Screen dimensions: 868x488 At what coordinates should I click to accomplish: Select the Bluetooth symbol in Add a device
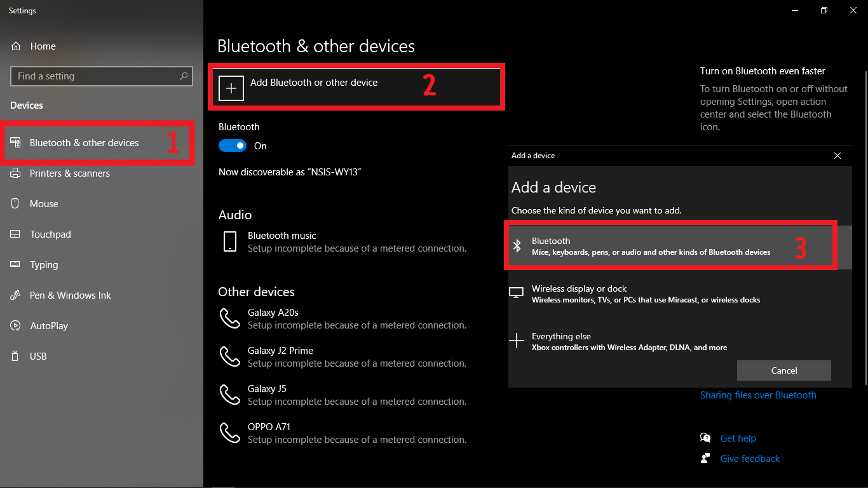[517, 246]
